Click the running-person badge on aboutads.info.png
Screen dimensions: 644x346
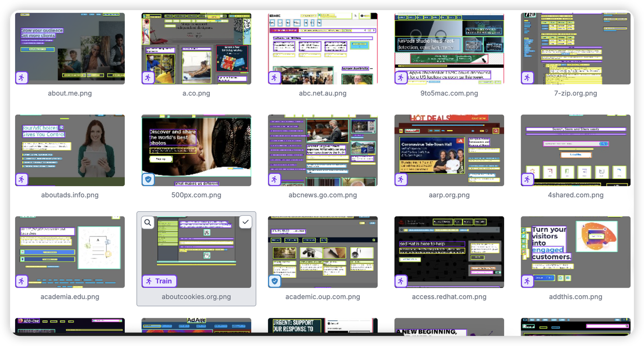point(21,180)
